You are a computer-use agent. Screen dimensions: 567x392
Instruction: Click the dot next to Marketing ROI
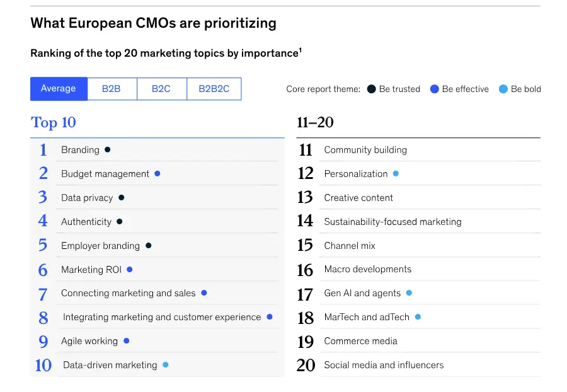click(130, 270)
